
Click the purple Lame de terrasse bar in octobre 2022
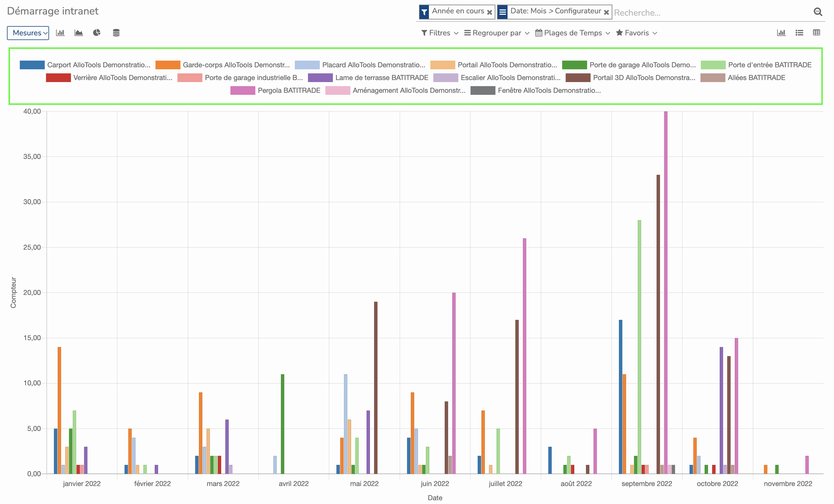click(721, 410)
